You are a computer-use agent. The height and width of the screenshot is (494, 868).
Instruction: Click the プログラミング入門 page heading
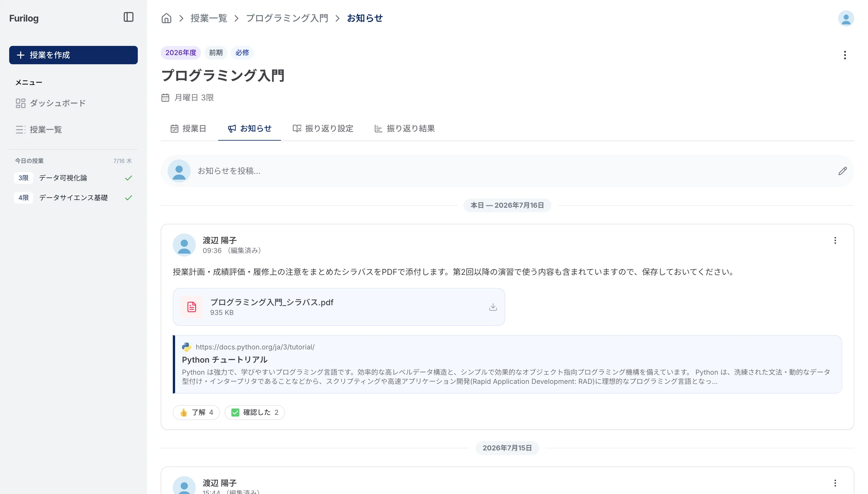pos(223,75)
